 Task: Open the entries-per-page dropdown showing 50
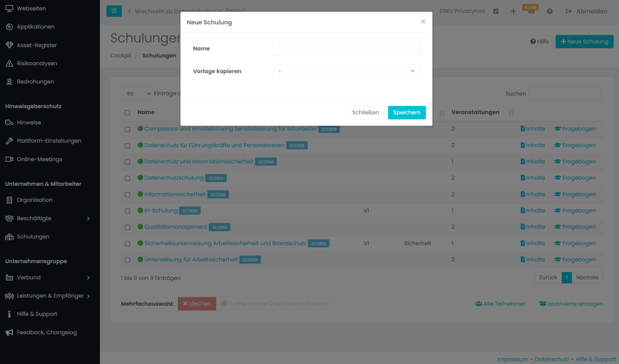(x=136, y=94)
